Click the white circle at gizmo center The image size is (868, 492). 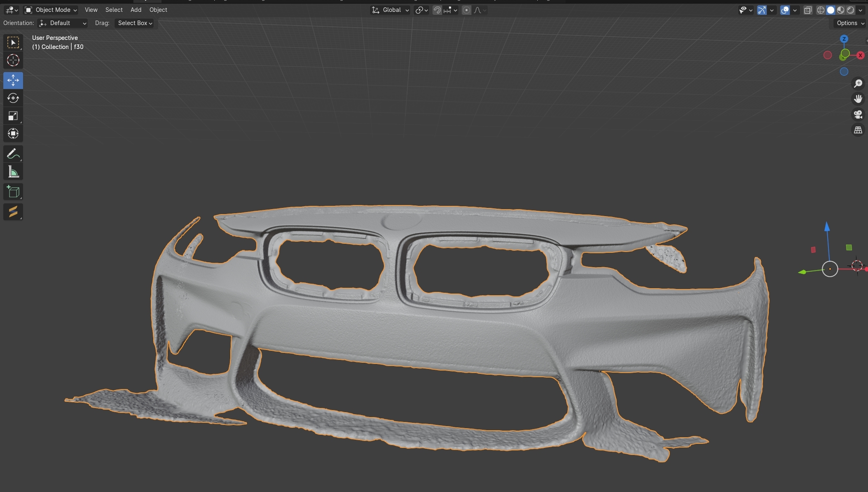coord(830,269)
